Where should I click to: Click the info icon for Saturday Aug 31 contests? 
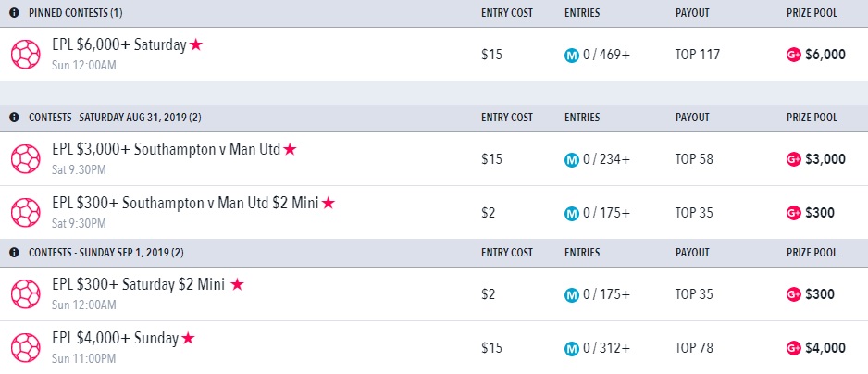tap(14, 118)
